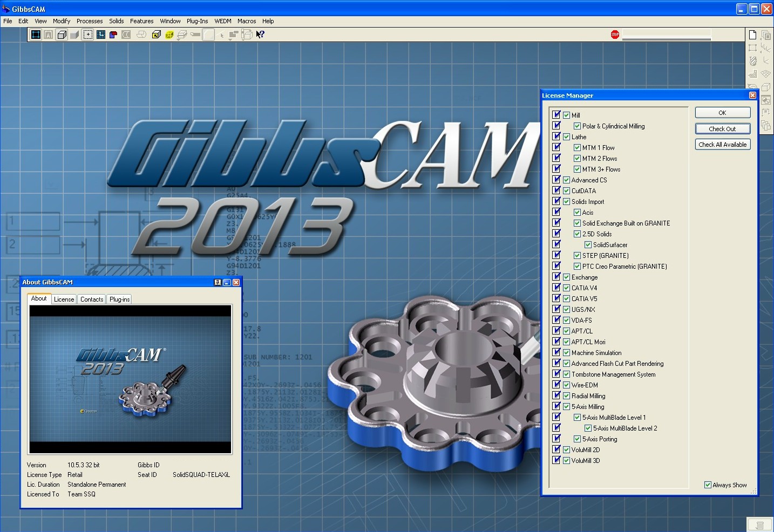Click the coordinate systems axes palette icon

point(765,48)
